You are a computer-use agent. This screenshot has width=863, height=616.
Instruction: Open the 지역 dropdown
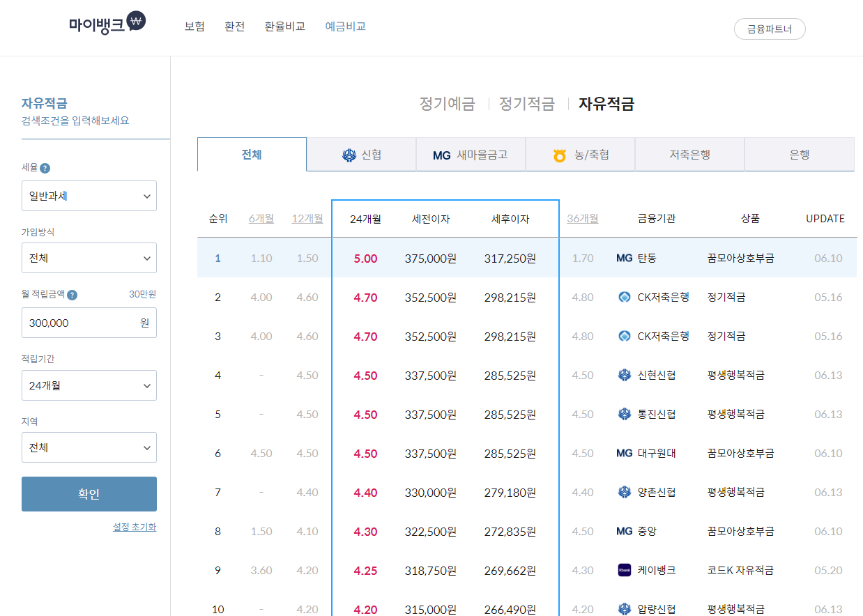(89, 447)
